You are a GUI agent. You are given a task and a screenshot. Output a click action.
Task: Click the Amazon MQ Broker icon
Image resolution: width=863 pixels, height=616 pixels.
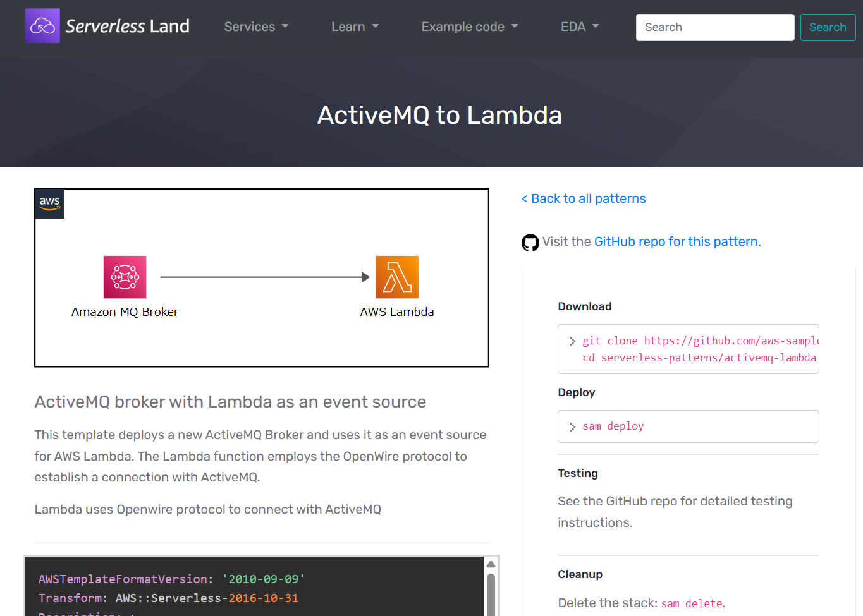[125, 277]
